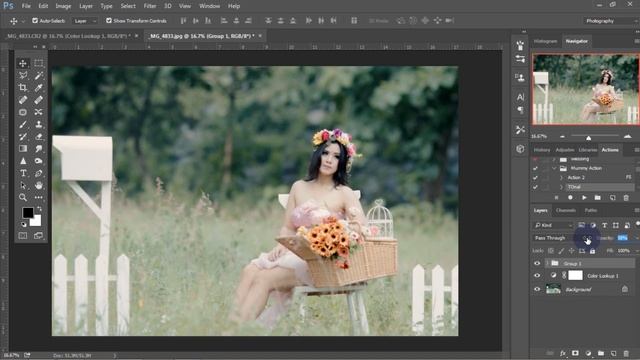This screenshot has width=640, height=360.
Task: Open the Pass Through blend mode dropdown
Action: (x=557, y=238)
